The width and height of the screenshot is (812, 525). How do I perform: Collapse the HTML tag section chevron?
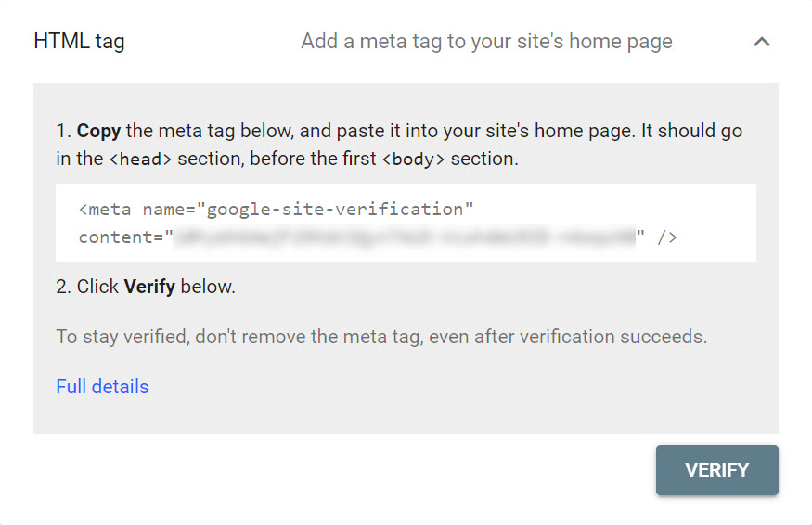click(x=761, y=42)
